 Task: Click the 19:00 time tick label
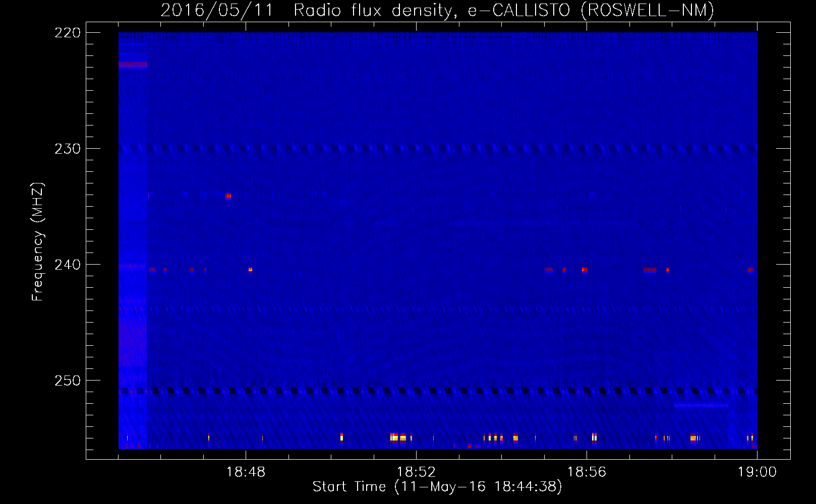(757, 472)
